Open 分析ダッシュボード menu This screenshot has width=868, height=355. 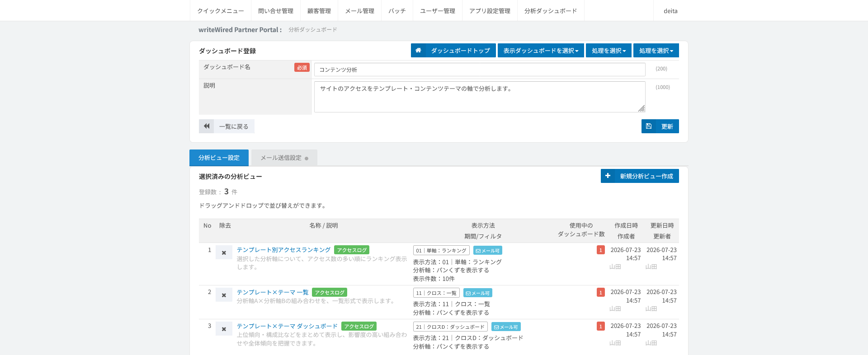[551, 11]
